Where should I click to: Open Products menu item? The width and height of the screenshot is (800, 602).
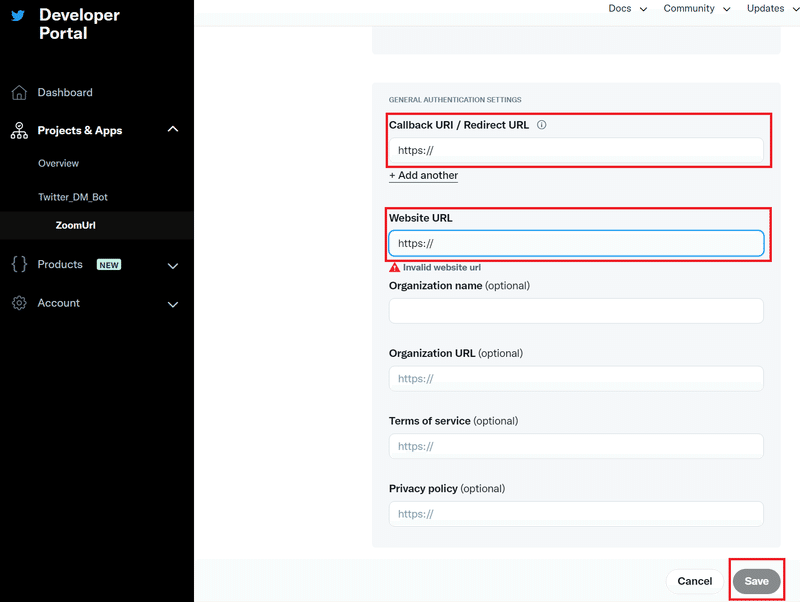[x=60, y=264]
